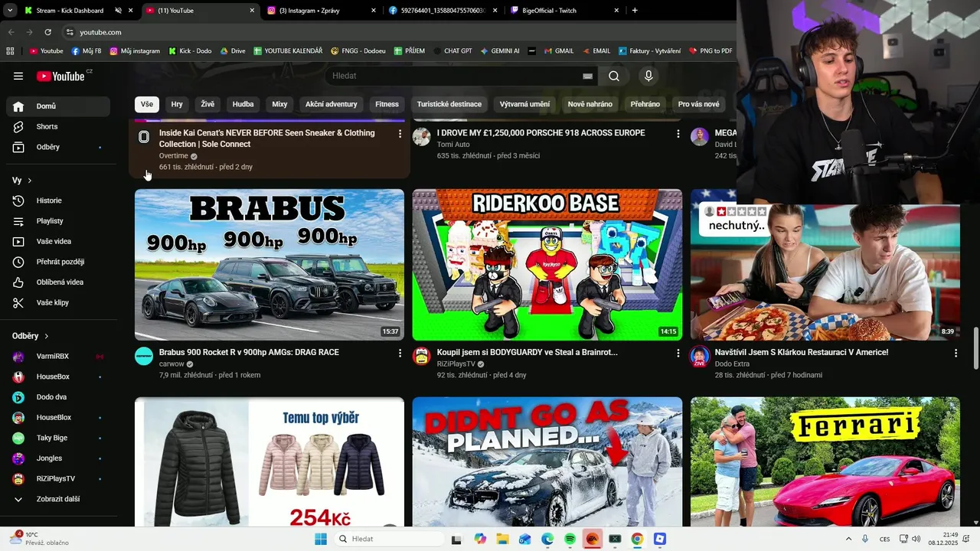Expand Zobrazit další subscriptions list

58,499
